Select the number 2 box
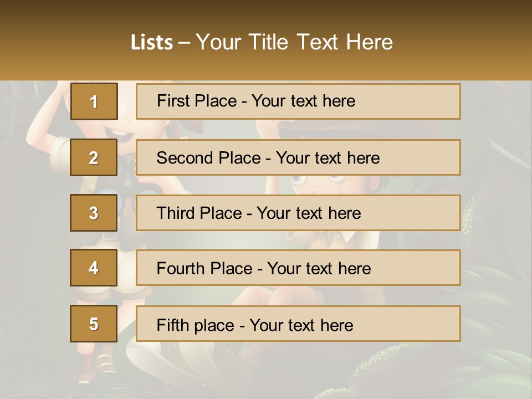 pyautogui.click(x=94, y=157)
